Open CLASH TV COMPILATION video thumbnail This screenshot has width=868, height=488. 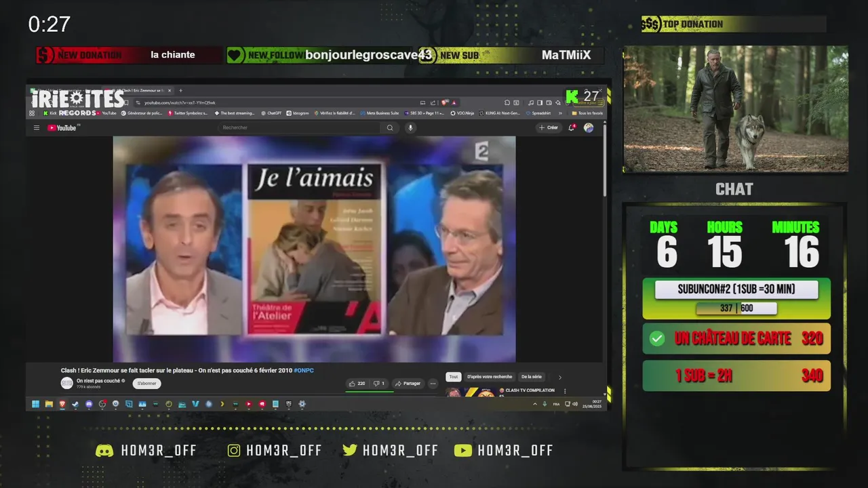[470, 392]
